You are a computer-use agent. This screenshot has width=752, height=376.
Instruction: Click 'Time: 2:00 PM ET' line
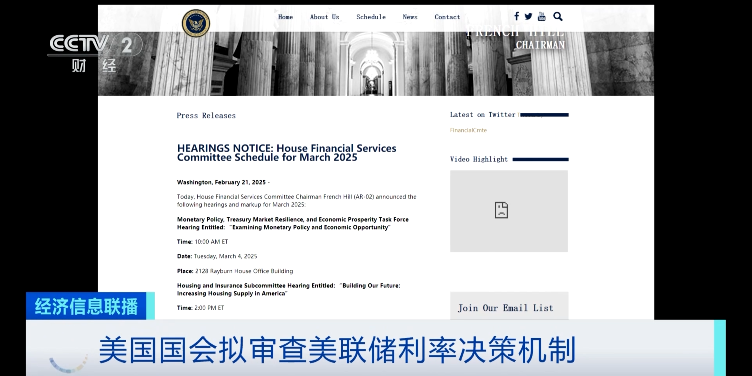(200, 308)
